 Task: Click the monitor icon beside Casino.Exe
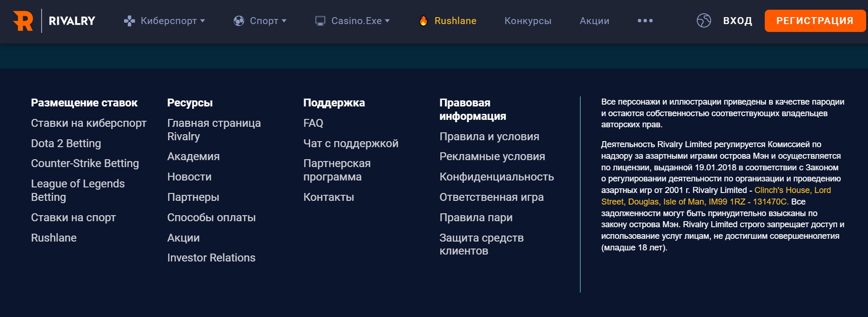320,21
